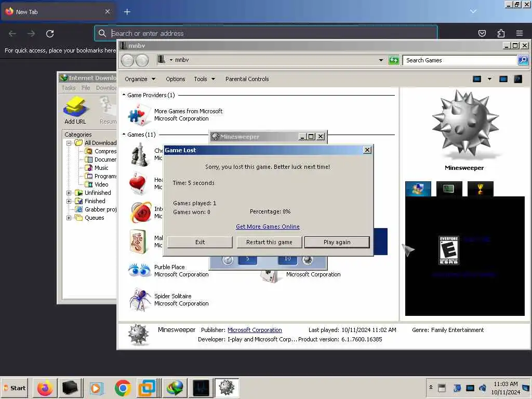This screenshot has width=532, height=399.
Task: Click Add URL in Internet Download Manager
Action: [75, 110]
